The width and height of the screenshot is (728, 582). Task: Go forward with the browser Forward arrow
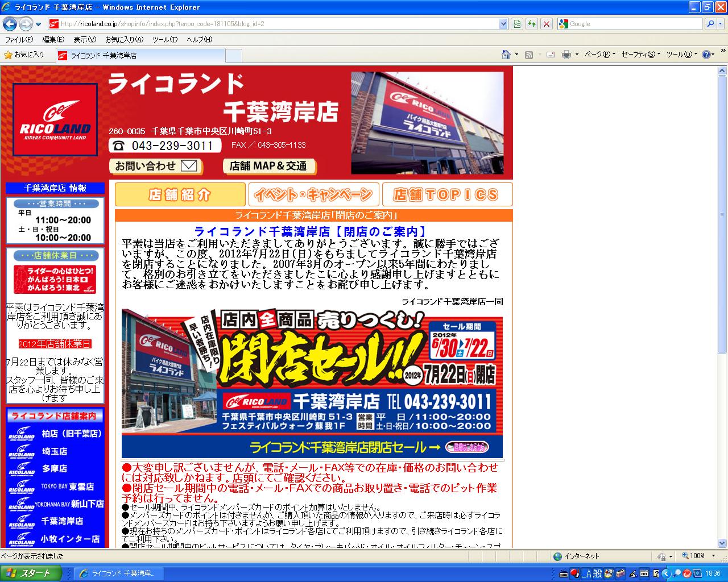(x=26, y=24)
